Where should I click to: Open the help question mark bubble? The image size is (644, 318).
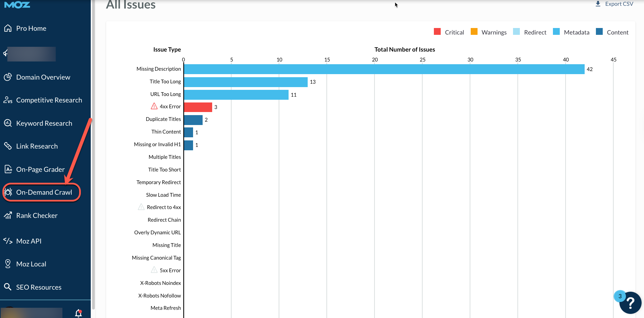coord(630,303)
